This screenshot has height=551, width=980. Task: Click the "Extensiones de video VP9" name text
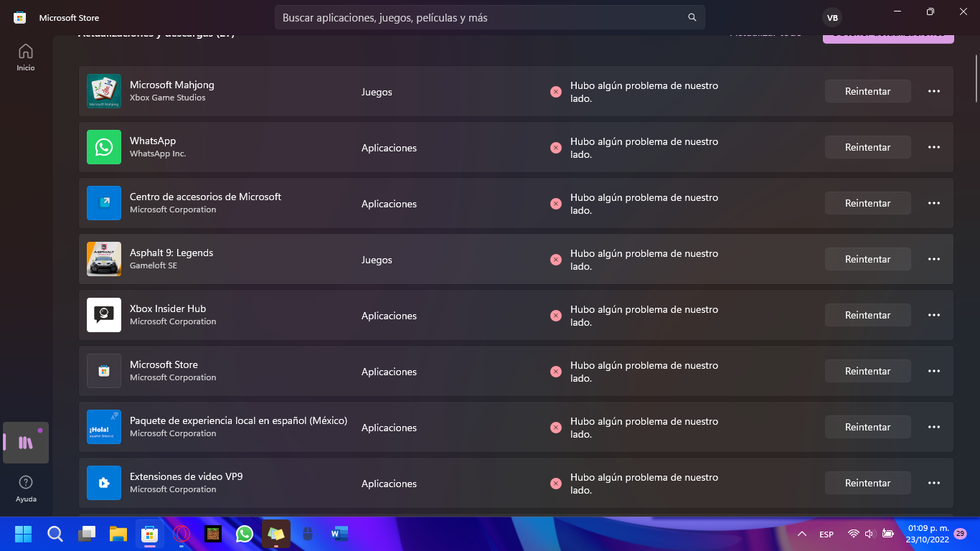click(x=187, y=476)
